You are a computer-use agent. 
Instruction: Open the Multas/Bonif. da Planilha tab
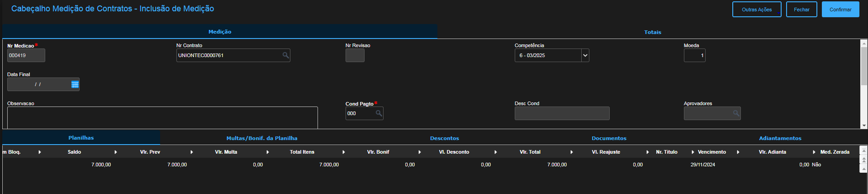[262, 138]
